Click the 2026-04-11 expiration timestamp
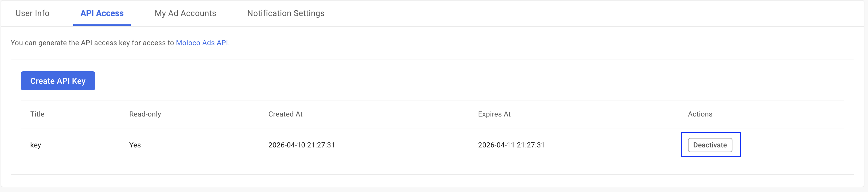The width and height of the screenshot is (868, 192). (511, 145)
